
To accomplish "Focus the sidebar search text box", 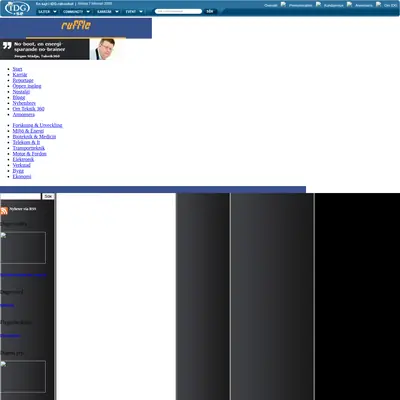I will point(20,197).
